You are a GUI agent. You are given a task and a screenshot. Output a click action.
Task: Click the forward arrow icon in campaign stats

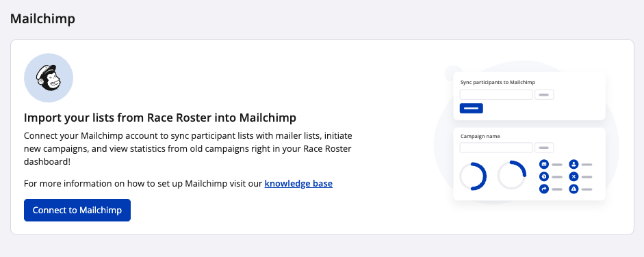click(544, 189)
